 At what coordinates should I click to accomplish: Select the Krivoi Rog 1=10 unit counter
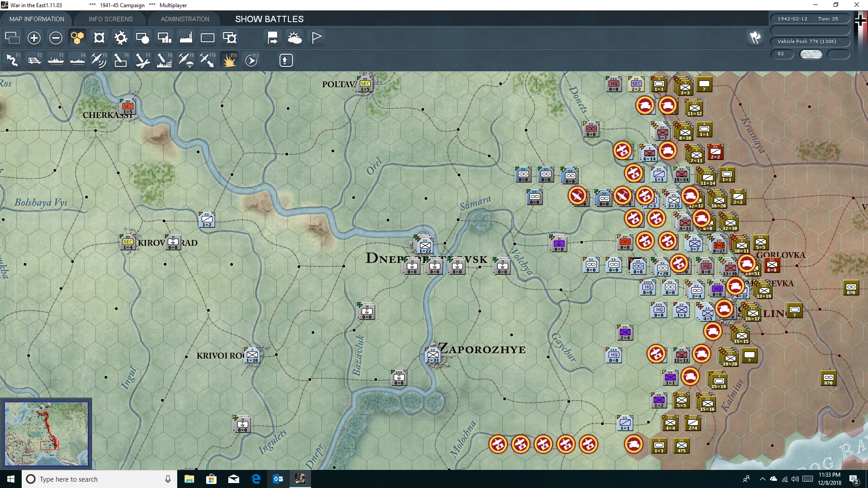point(252,356)
